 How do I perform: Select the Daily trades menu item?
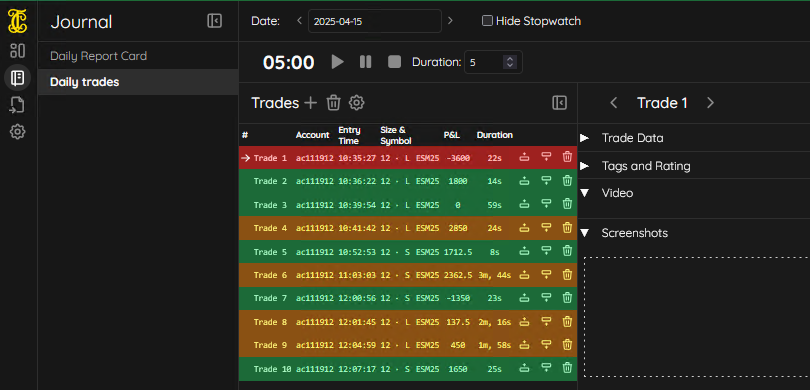(x=138, y=82)
